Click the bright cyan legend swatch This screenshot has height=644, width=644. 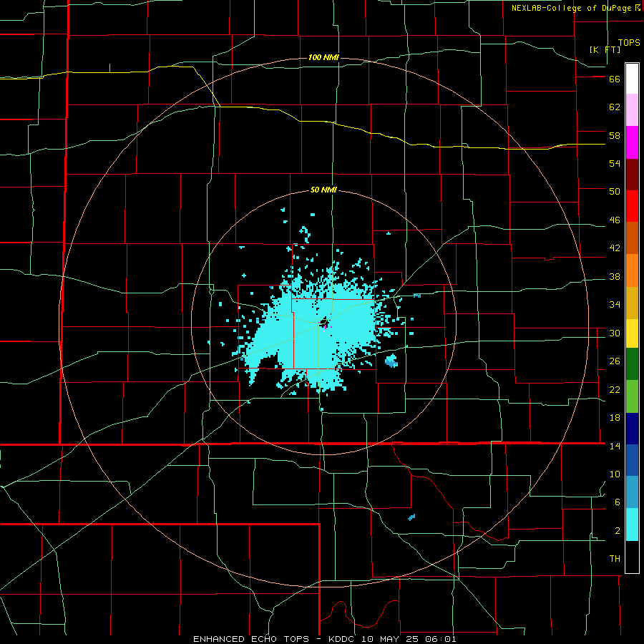(632, 525)
